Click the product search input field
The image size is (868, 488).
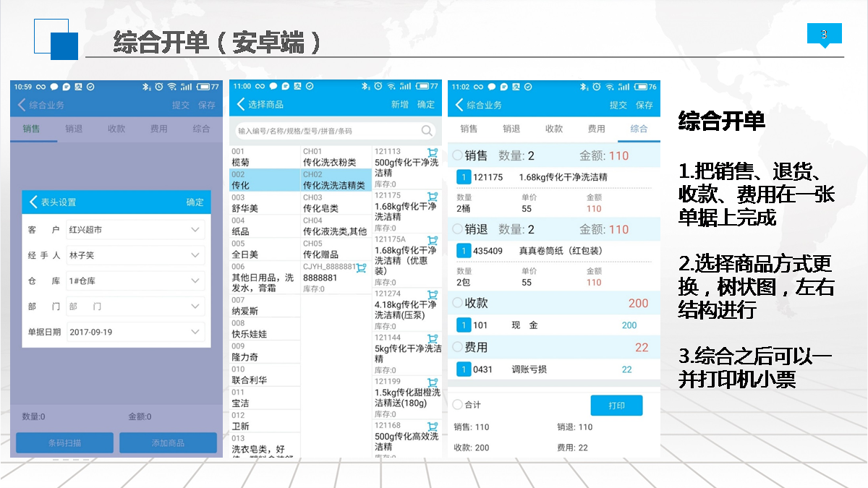[x=329, y=131]
